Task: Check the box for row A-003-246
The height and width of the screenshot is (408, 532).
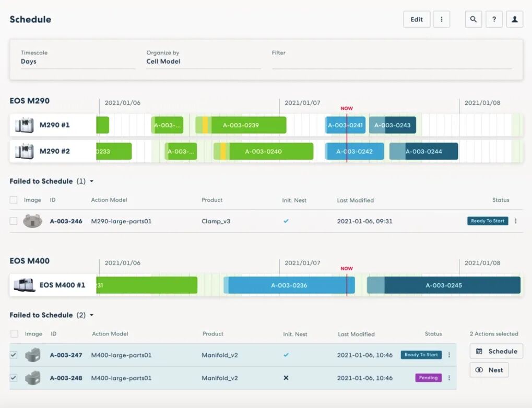Action: (x=14, y=221)
